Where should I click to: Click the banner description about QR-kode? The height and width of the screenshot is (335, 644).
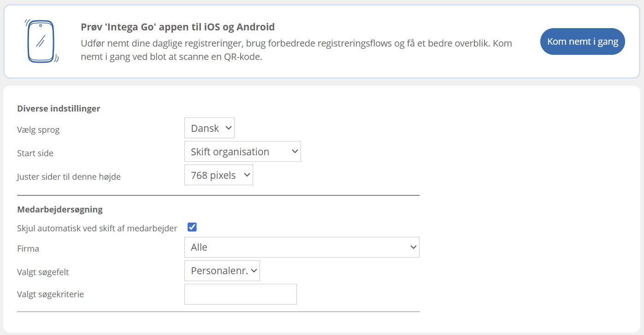pyautogui.click(x=296, y=50)
